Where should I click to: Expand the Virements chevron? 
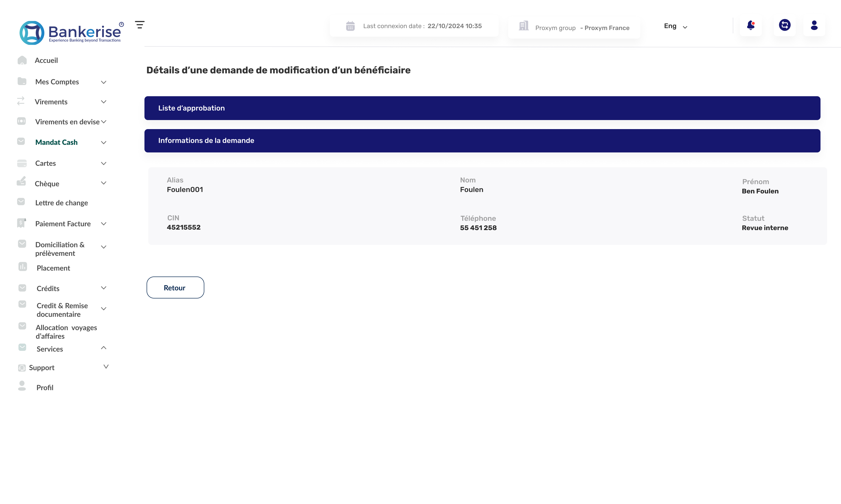coord(104,101)
